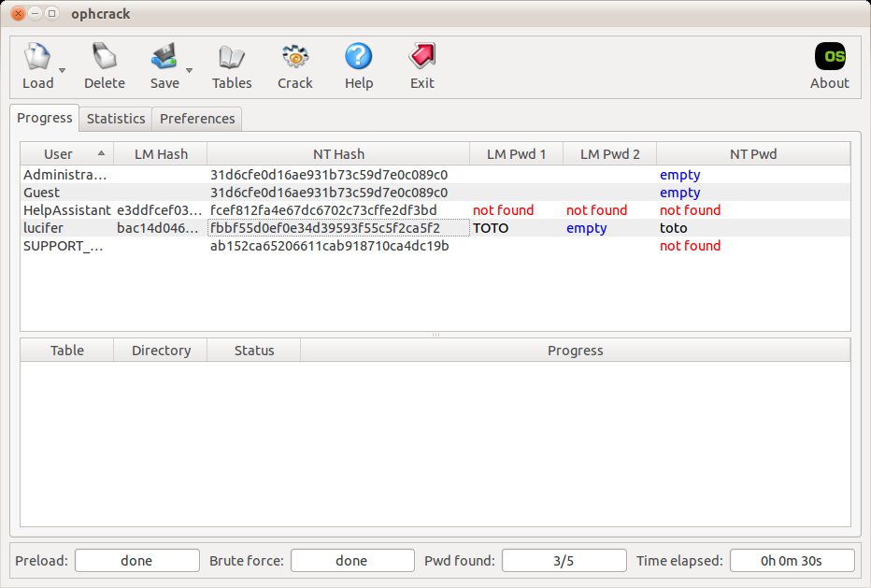Open the Preferences tab

click(197, 119)
